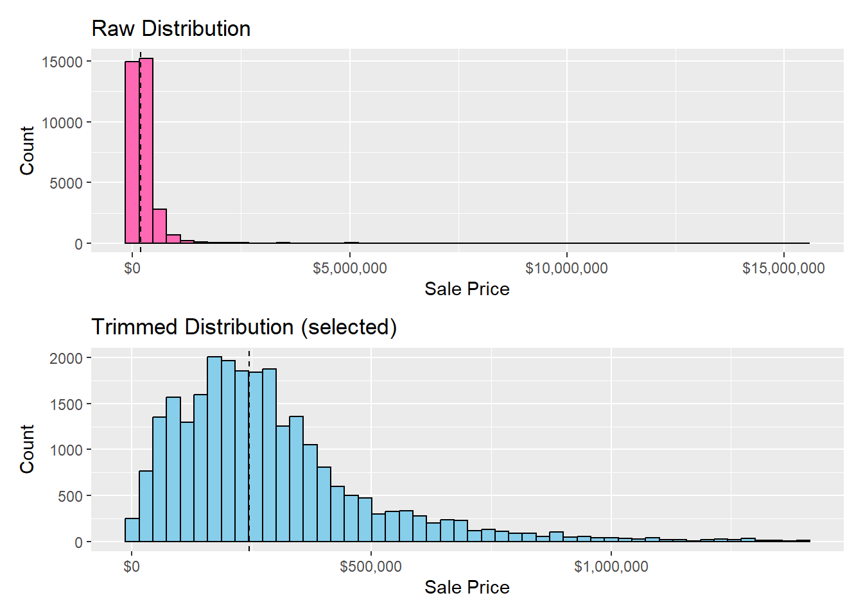
Task: Click the "$5,000,000" x-axis tick label
Action: (350, 268)
